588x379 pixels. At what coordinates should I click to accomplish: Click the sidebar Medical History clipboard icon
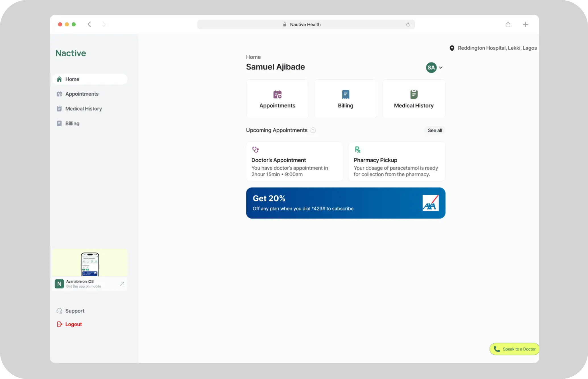pos(59,109)
